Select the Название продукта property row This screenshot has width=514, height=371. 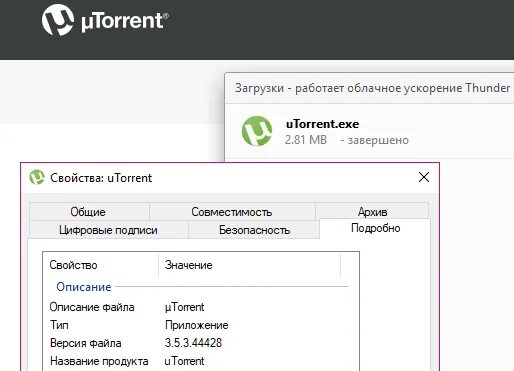[x=201, y=361]
